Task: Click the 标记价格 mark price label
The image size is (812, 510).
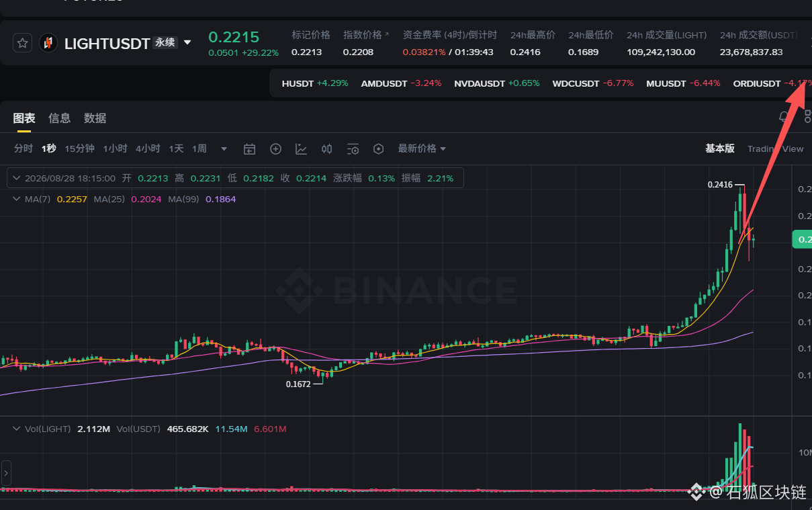Action: tap(311, 35)
